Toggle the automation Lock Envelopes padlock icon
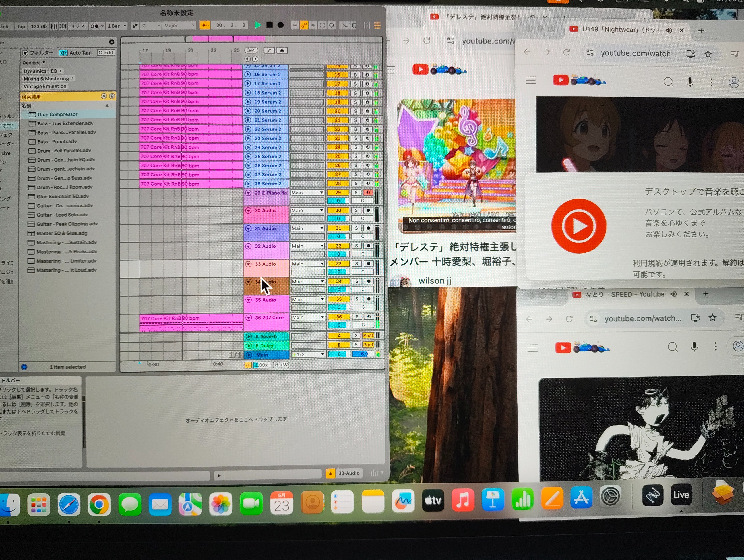 [282, 50]
